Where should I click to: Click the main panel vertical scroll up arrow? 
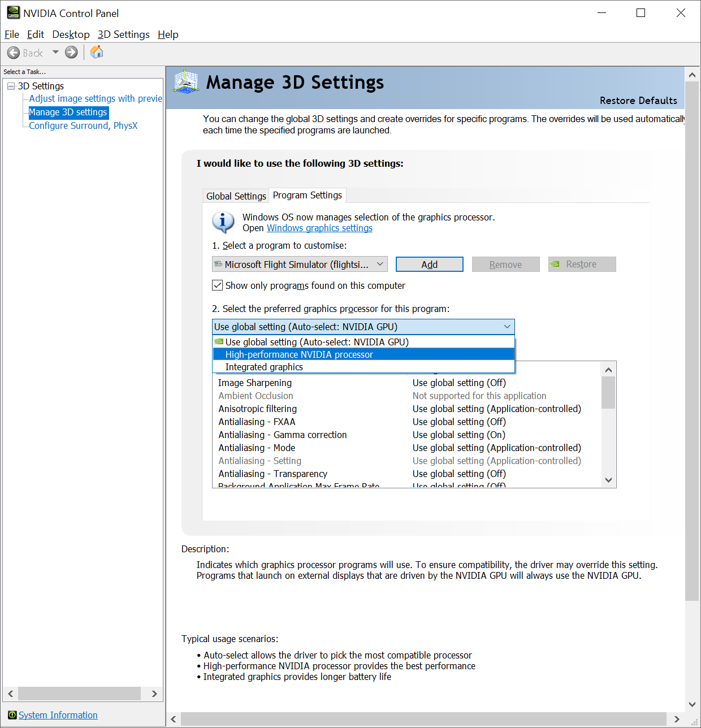(692, 75)
